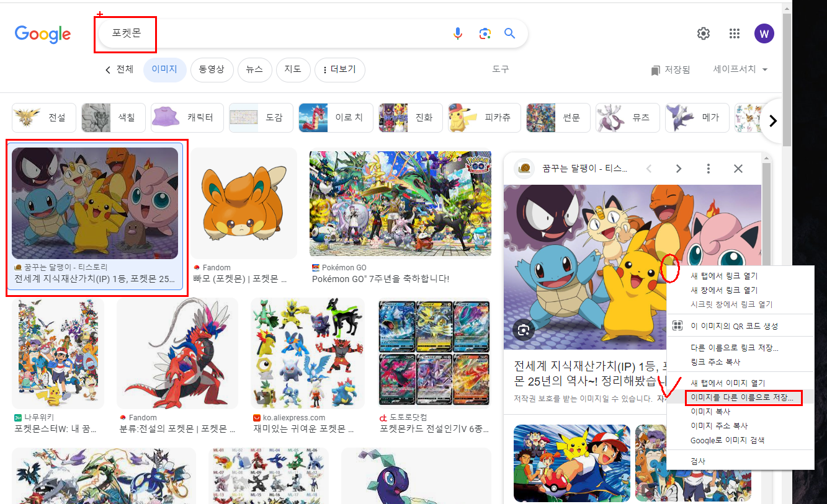Image resolution: width=827 pixels, height=504 pixels.
Task: Go to next image in preview panel
Action: tap(679, 169)
